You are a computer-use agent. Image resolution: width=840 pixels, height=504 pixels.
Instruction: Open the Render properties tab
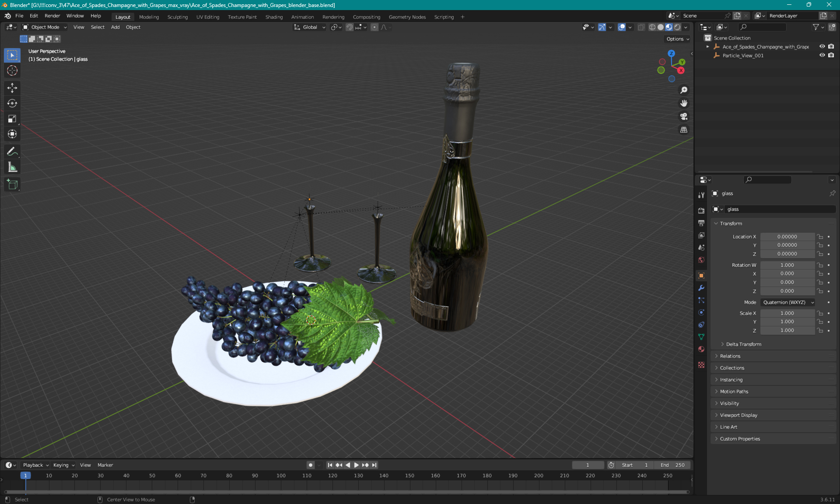(701, 211)
